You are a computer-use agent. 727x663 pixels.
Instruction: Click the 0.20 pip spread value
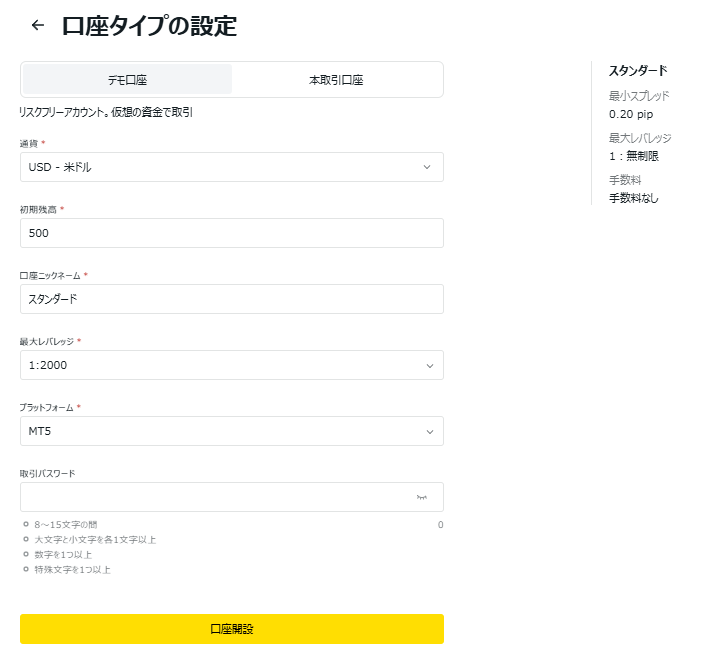tap(631, 114)
